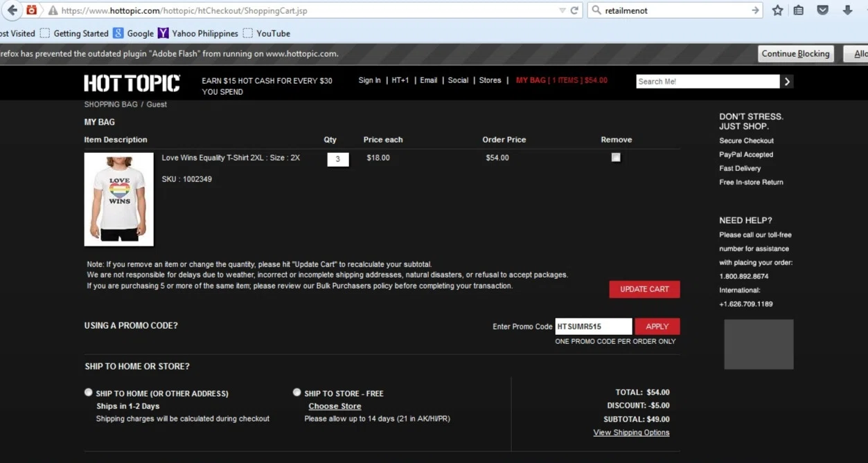Click the $18.00 price each value
This screenshot has height=463, width=868.
[x=378, y=158]
